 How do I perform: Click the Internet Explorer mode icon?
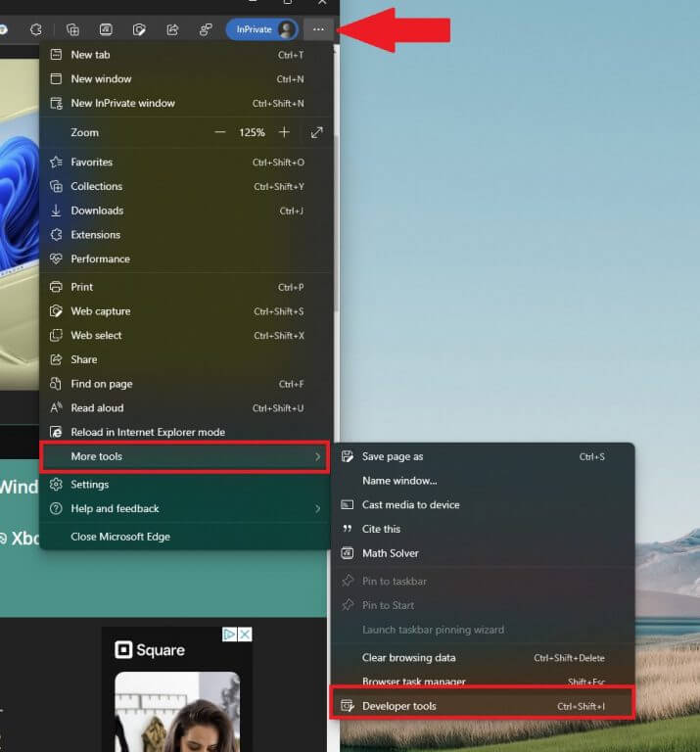point(56,432)
